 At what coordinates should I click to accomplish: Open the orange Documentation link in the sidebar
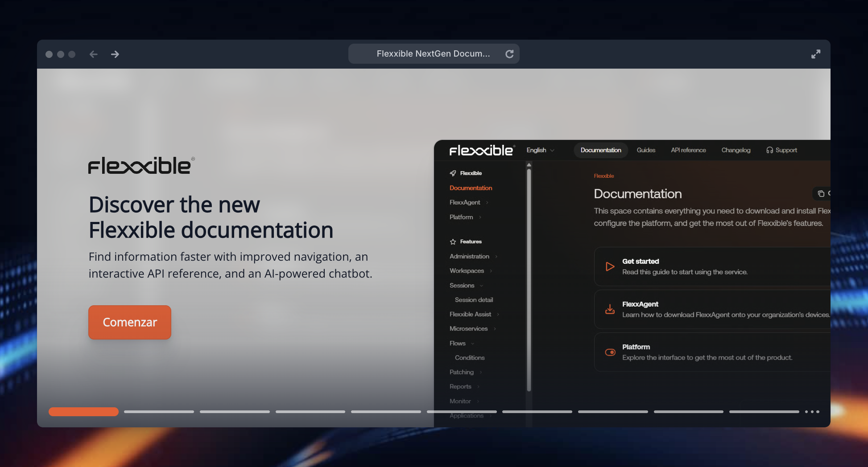471,188
